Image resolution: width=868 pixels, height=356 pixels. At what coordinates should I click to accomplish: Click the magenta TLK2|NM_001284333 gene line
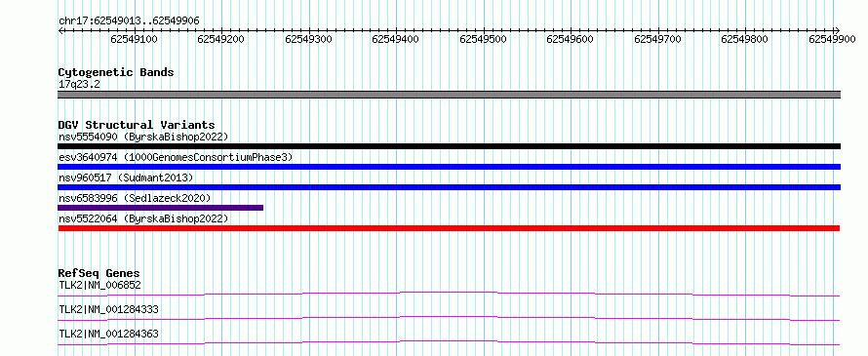pos(449,318)
